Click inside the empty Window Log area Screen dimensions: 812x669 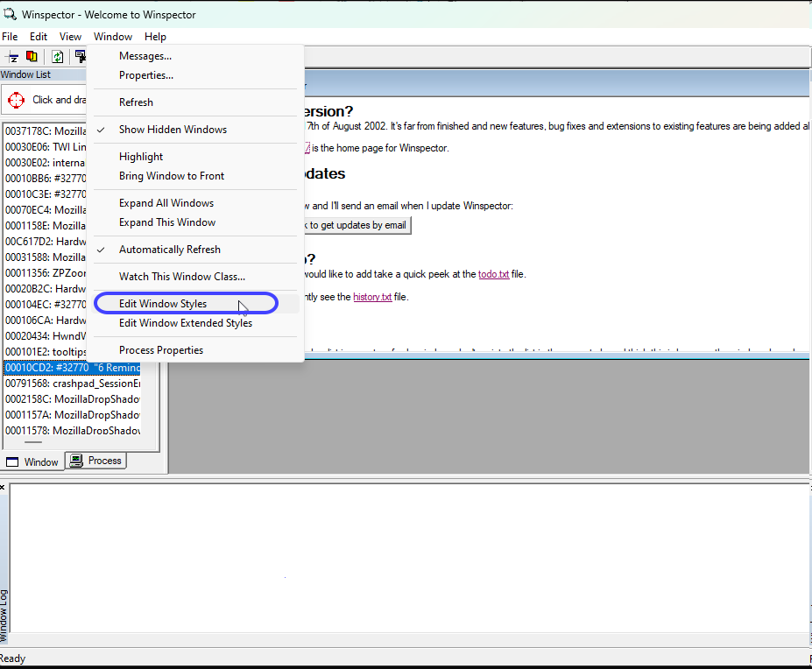click(409, 558)
